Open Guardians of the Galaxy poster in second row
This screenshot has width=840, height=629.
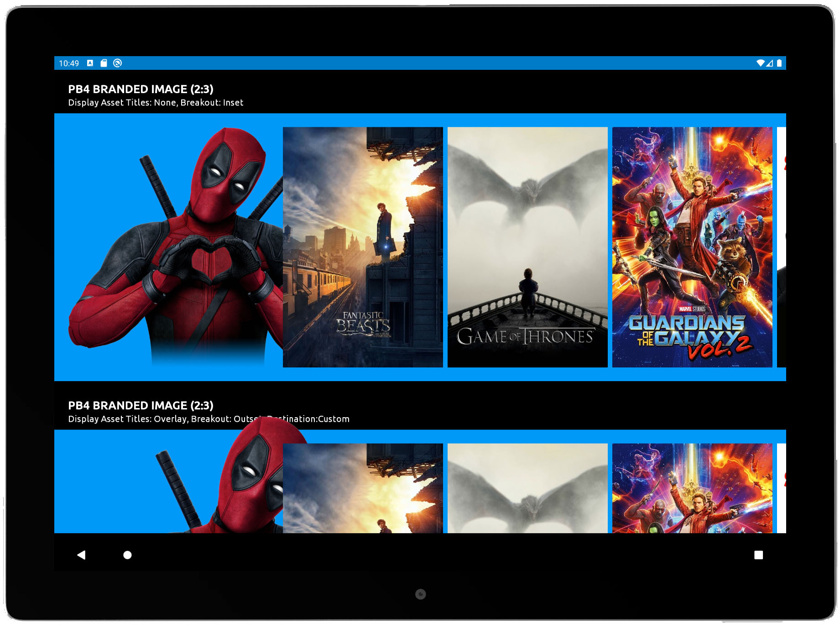point(692,488)
